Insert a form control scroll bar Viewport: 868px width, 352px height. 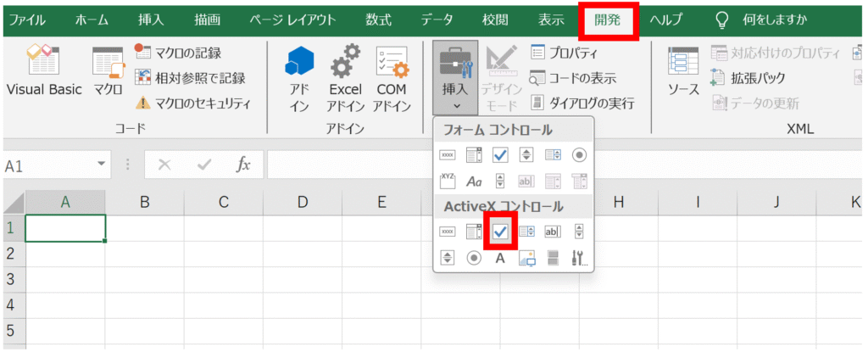pyautogui.click(x=500, y=181)
